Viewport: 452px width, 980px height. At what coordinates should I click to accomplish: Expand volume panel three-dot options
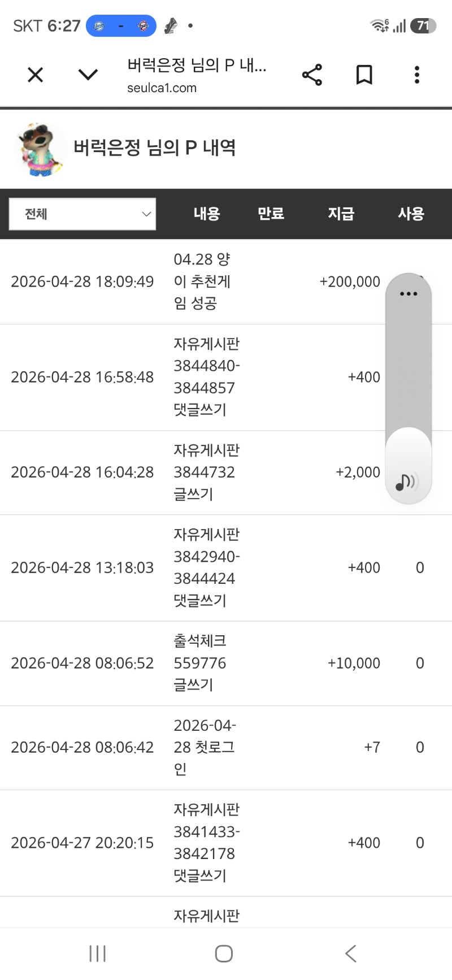point(408,294)
